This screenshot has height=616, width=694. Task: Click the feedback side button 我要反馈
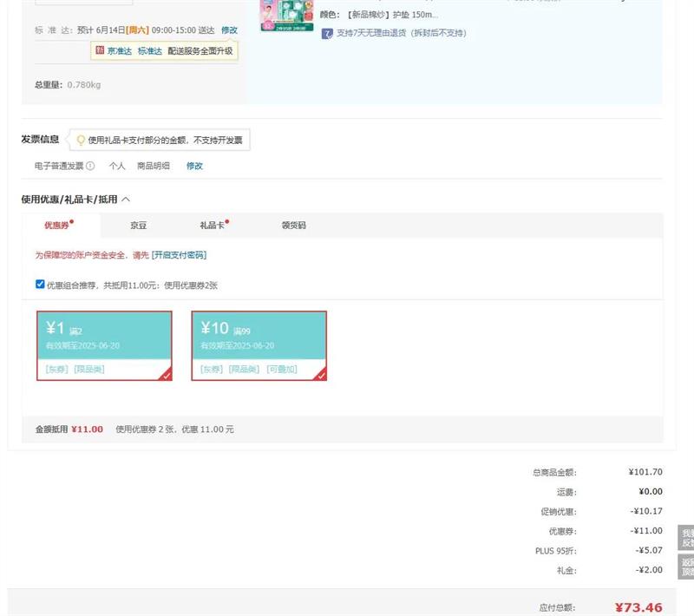click(686, 537)
